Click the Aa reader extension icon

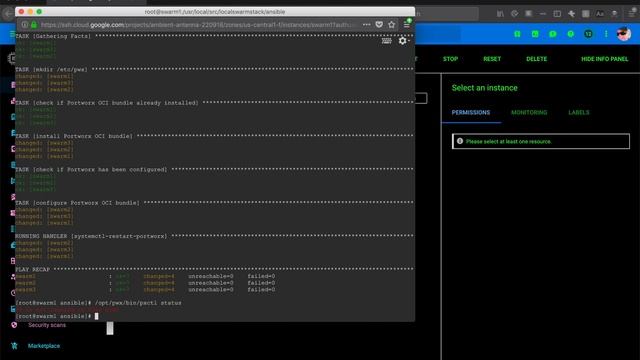[600, 14]
